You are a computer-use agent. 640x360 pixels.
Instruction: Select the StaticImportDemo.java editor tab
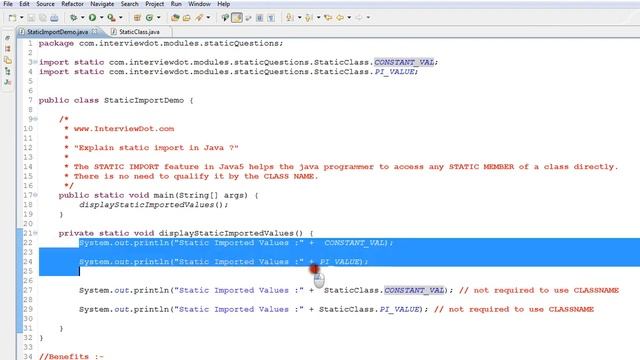click(57, 32)
